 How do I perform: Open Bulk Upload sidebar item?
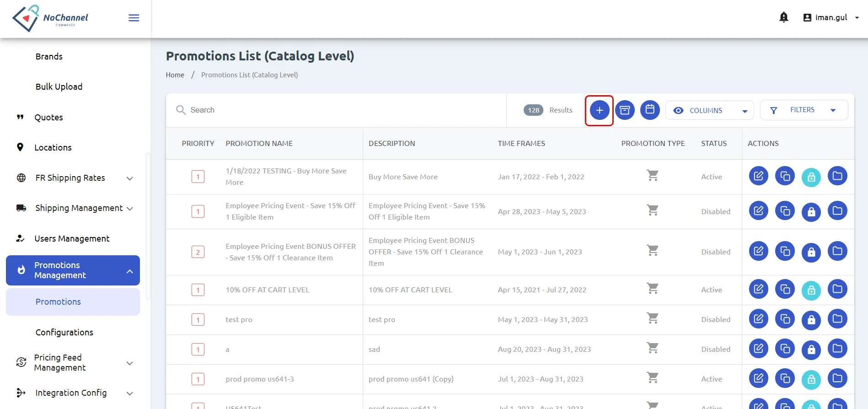(59, 86)
